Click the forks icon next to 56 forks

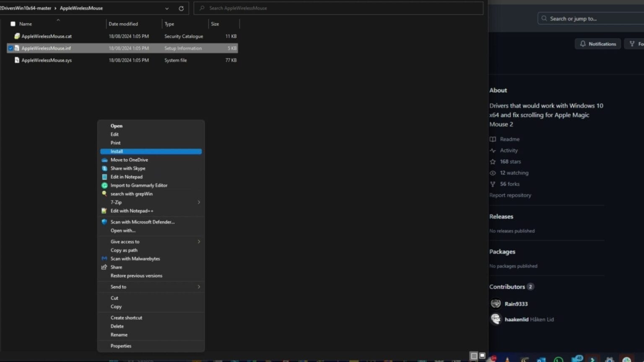(x=493, y=184)
